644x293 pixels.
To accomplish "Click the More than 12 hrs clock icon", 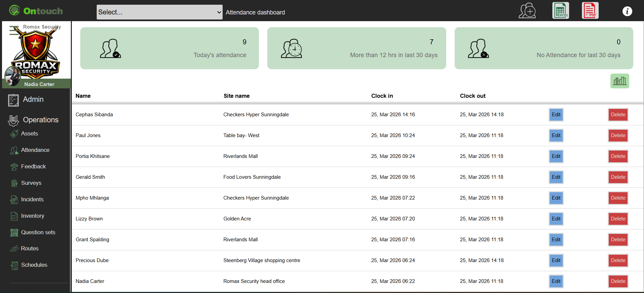I will 291,49.
